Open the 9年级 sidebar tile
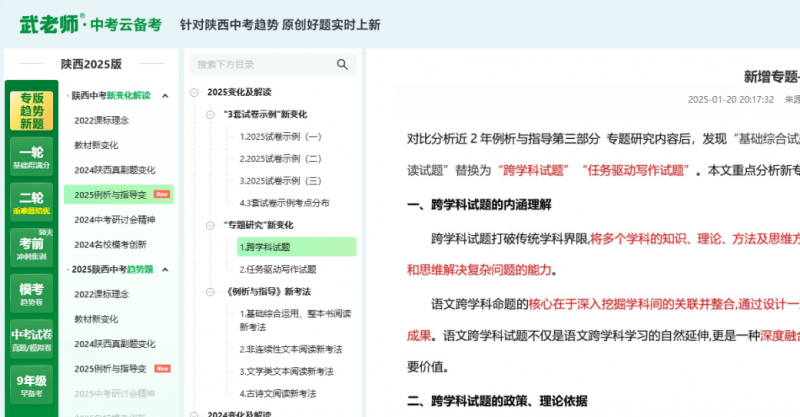Screen dimensions: 800x417 click(x=32, y=384)
